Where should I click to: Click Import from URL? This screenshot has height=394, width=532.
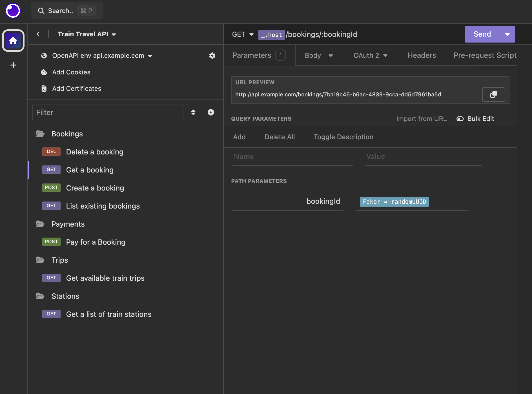[x=421, y=119]
